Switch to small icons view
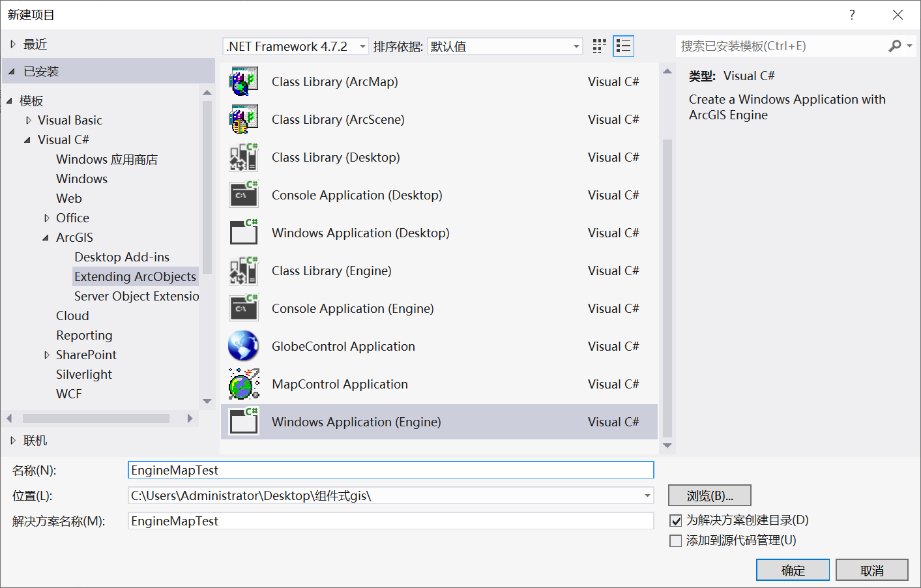 [600, 46]
